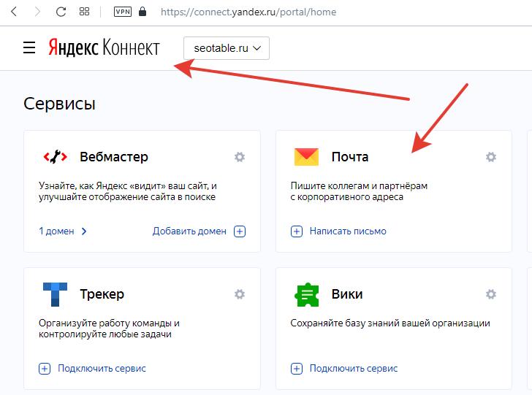Click plus icon beside Добавить домен
Image resolution: width=532 pixels, height=395 pixels.
point(240,231)
